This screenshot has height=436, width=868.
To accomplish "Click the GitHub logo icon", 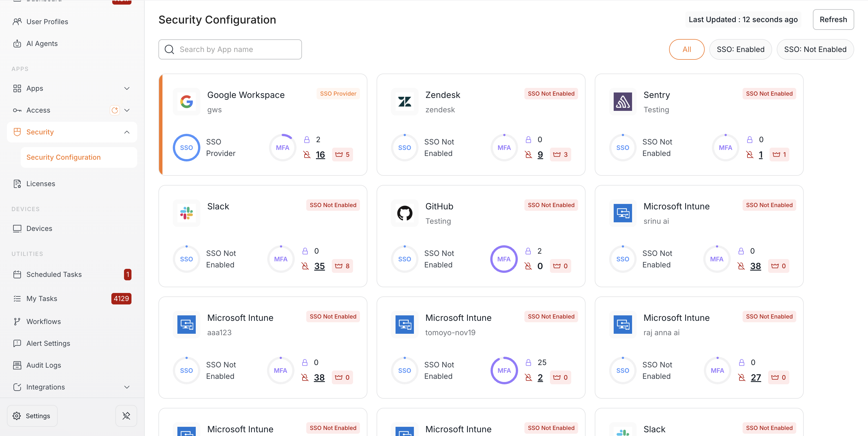I will point(404,213).
